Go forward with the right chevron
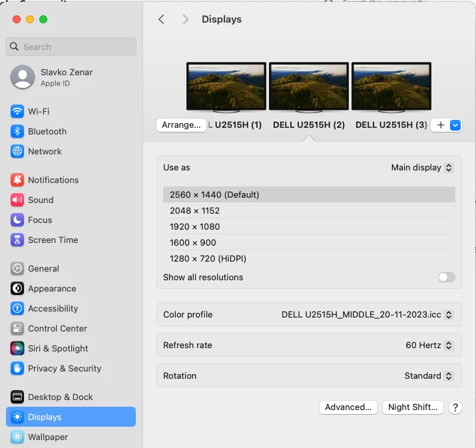The image size is (476, 448). click(185, 19)
